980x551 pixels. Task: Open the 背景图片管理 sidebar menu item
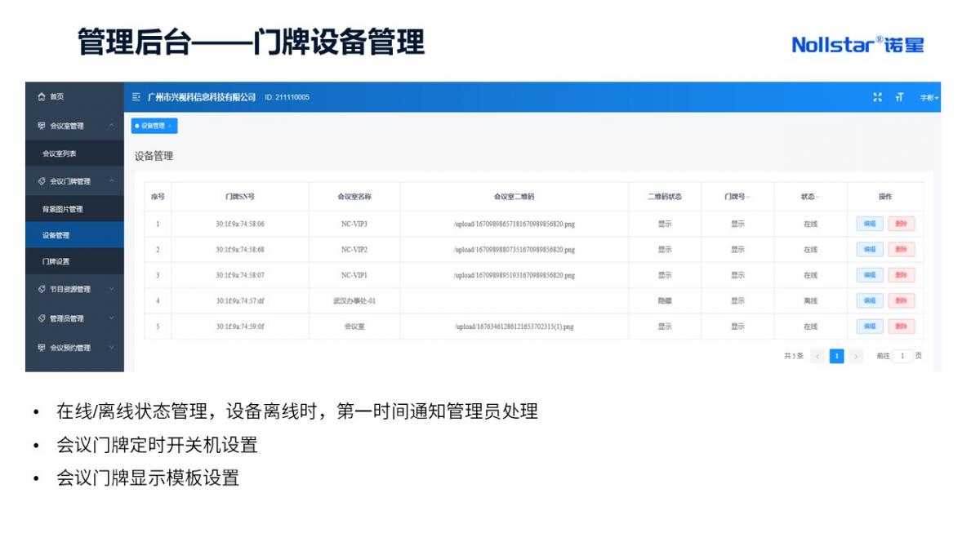62,209
